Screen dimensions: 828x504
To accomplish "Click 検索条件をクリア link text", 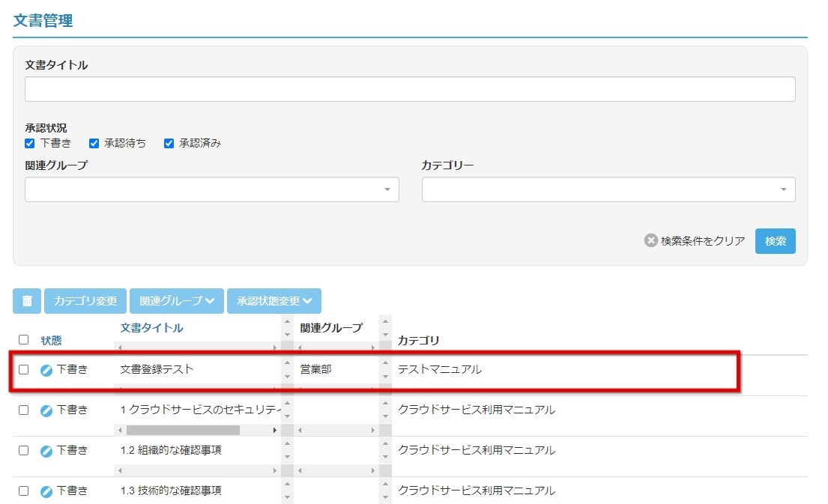I will [703, 241].
